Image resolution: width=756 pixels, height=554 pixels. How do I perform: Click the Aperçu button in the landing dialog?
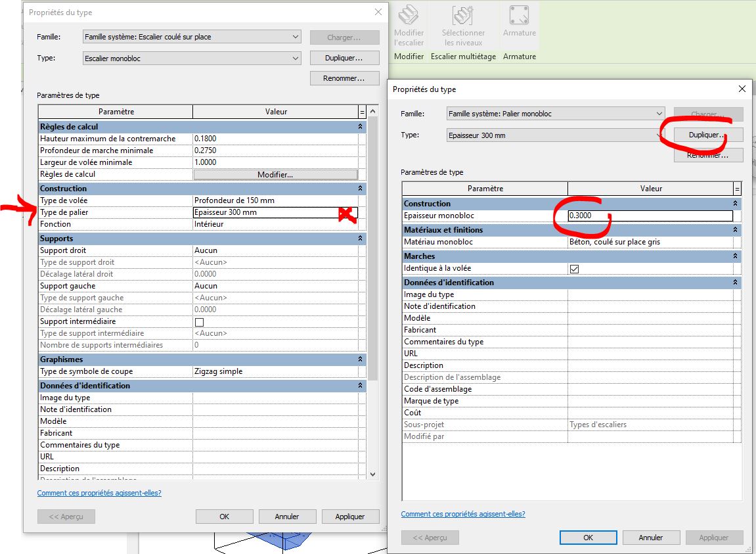[430, 537]
